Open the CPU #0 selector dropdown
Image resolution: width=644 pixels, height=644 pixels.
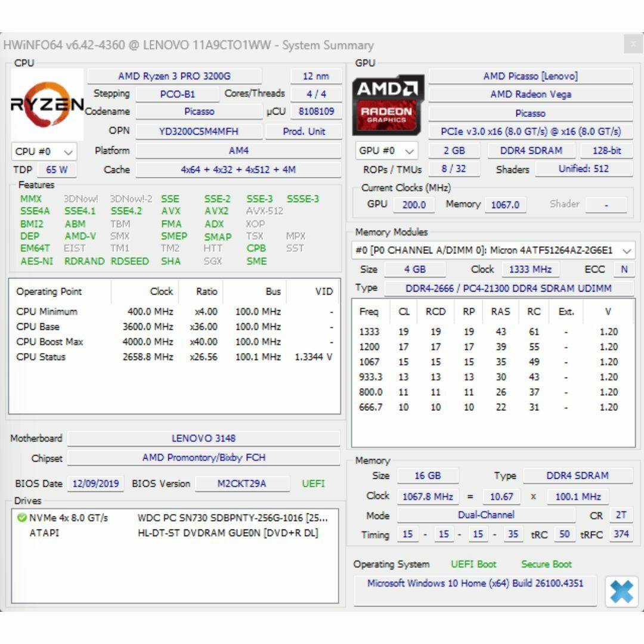[44, 151]
